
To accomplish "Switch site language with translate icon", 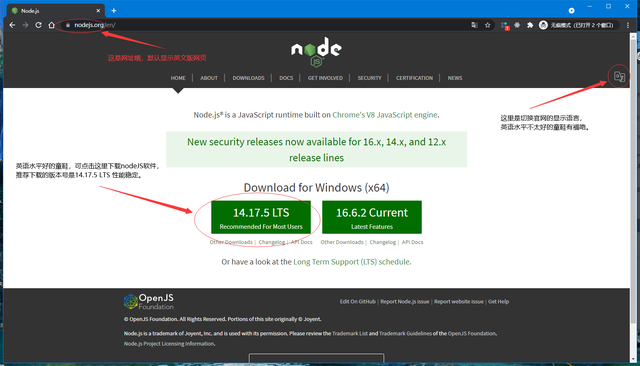I will coord(619,76).
